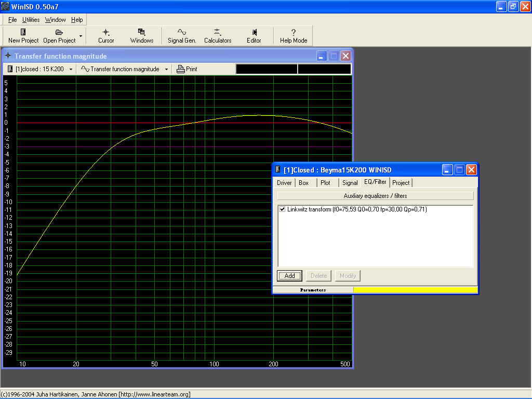The width and height of the screenshot is (532, 399).
Task: Activate the Cursor tool
Action: click(x=106, y=35)
